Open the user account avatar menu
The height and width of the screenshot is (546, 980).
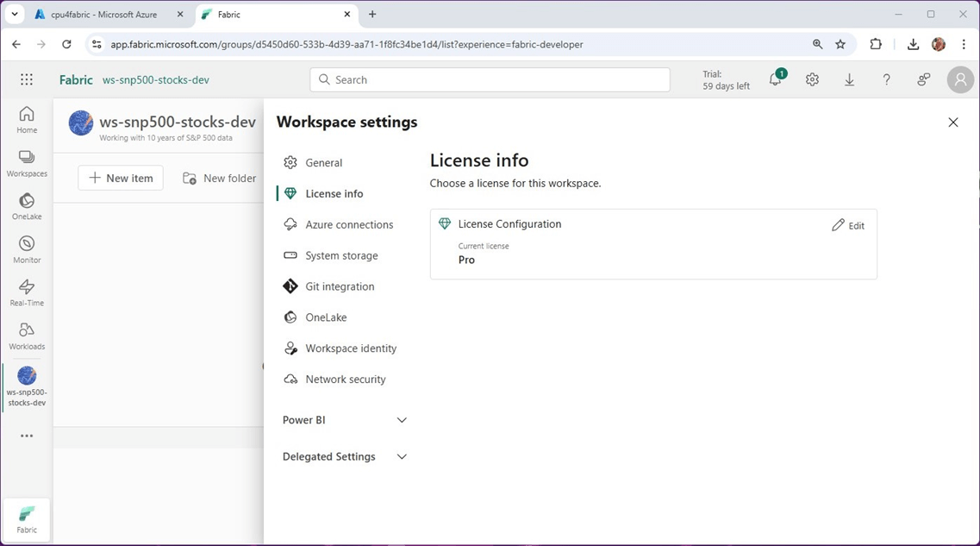click(x=961, y=79)
